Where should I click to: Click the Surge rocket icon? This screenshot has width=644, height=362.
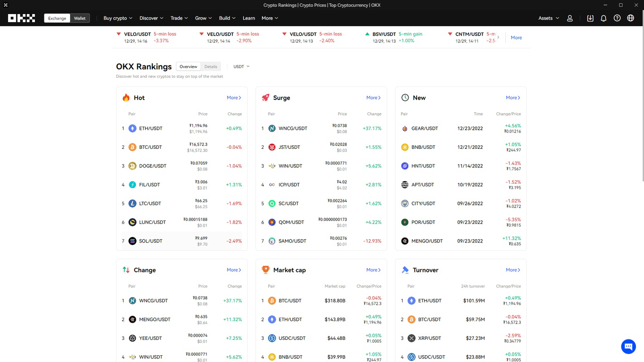(x=265, y=97)
